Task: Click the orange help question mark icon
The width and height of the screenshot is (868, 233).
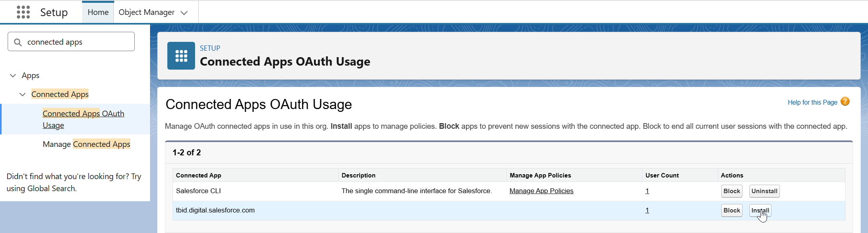Action: click(845, 101)
